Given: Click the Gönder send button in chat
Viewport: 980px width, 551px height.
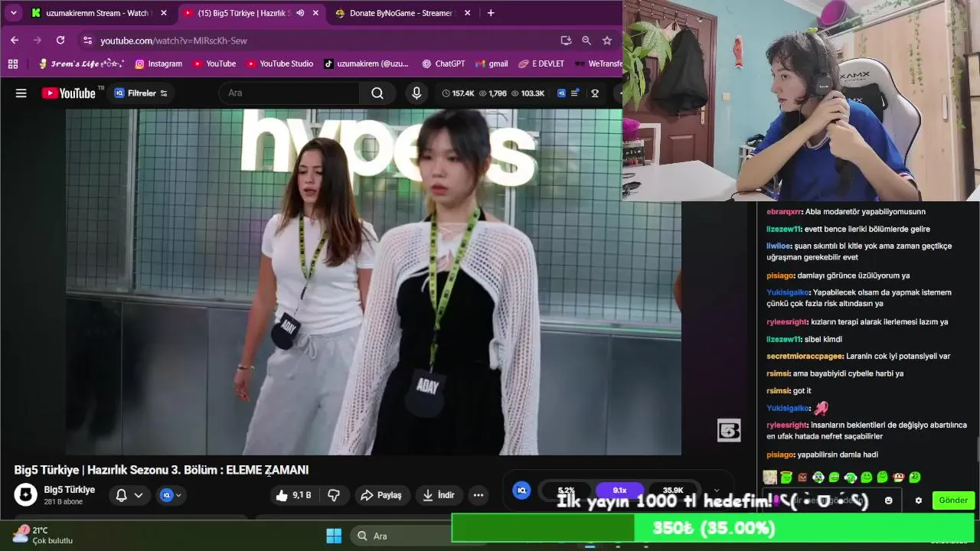Looking at the screenshot, I should coord(953,500).
